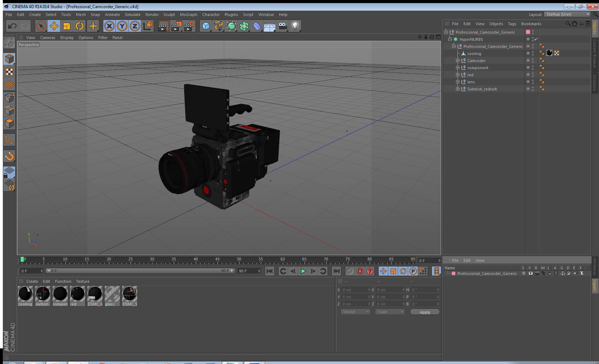The height and width of the screenshot is (364, 599).
Task: Activate the Move tool in top toolbar
Action: [54, 26]
